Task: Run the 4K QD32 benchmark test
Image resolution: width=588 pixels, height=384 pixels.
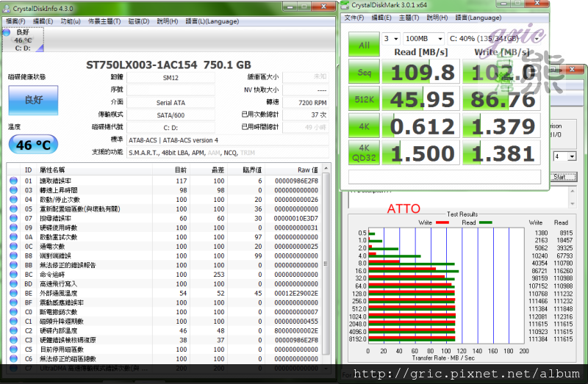Action: [364, 153]
